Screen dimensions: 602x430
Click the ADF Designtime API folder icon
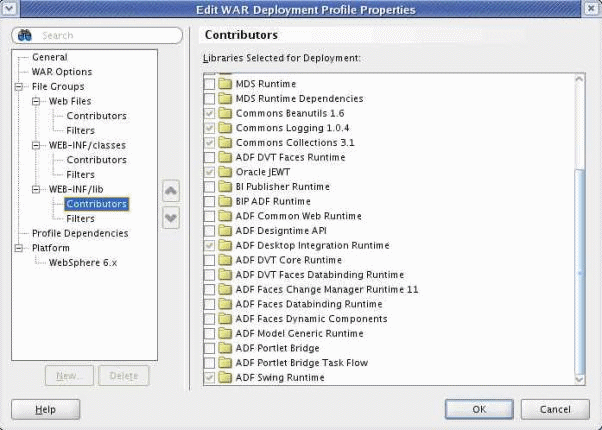(x=225, y=231)
